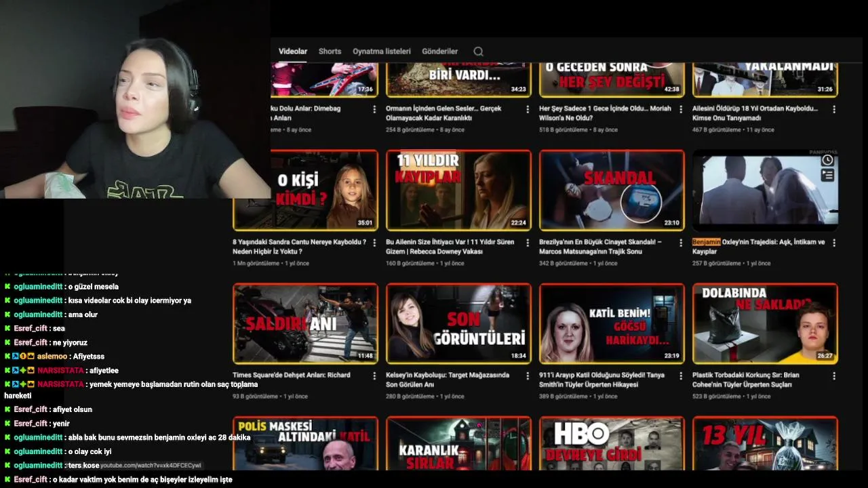Open the Oynatma listeleri tab
The image size is (868, 488).
[382, 52]
